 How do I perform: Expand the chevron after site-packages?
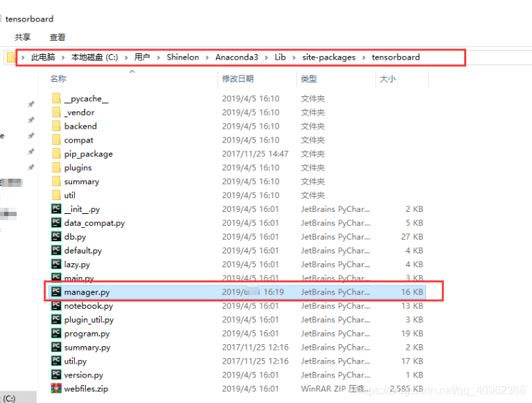364,57
